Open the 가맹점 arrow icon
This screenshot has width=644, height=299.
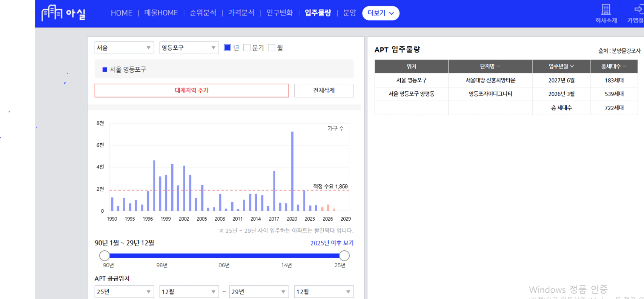638,9
